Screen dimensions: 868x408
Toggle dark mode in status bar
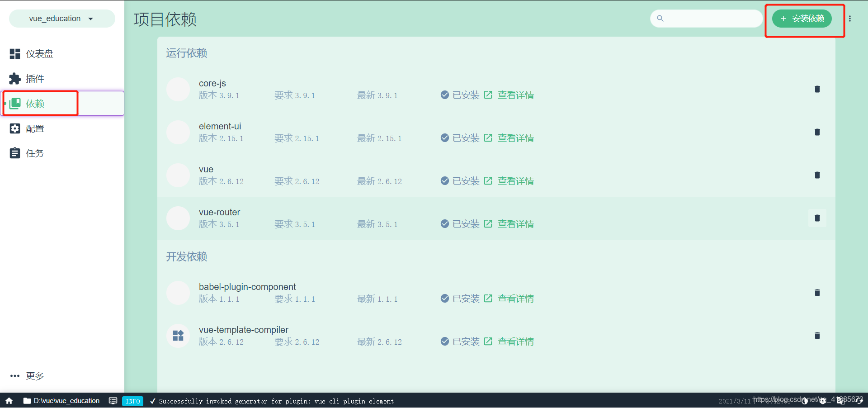point(805,401)
